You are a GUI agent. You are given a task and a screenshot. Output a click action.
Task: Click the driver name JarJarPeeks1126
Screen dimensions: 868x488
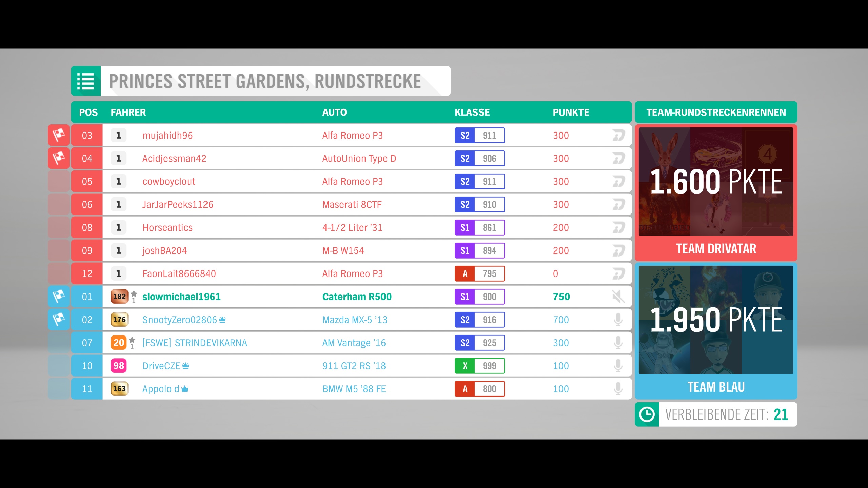click(x=178, y=204)
